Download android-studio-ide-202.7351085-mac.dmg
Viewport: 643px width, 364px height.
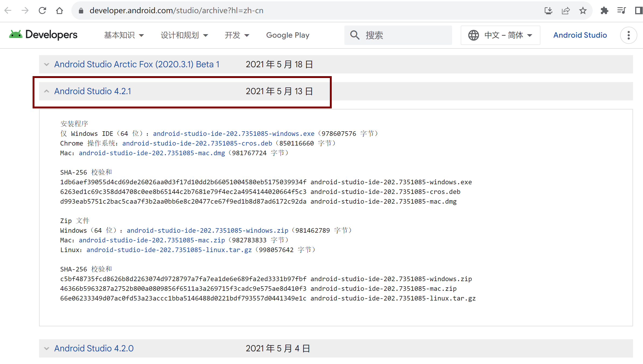[x=152, y=153]
